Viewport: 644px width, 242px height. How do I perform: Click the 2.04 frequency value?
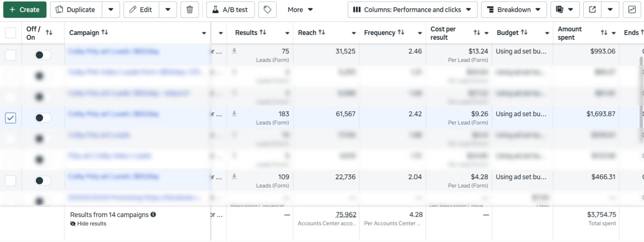[415, 177]
